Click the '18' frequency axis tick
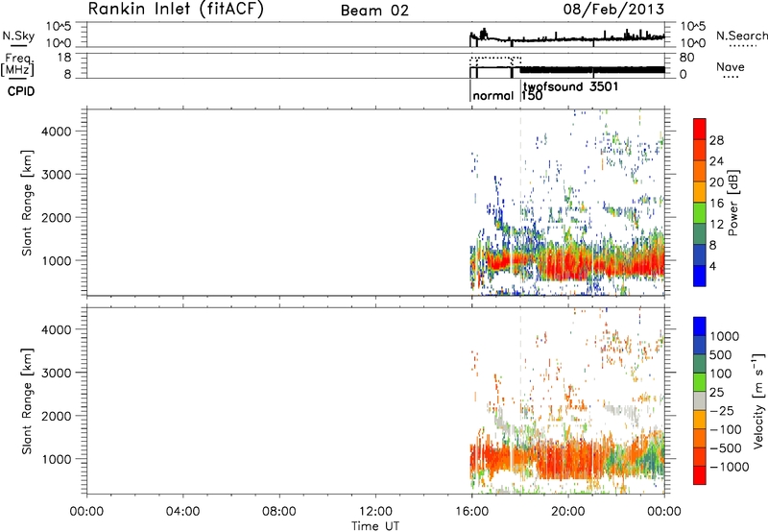Screen dimensions: 768x532 [x=65, y=58]
